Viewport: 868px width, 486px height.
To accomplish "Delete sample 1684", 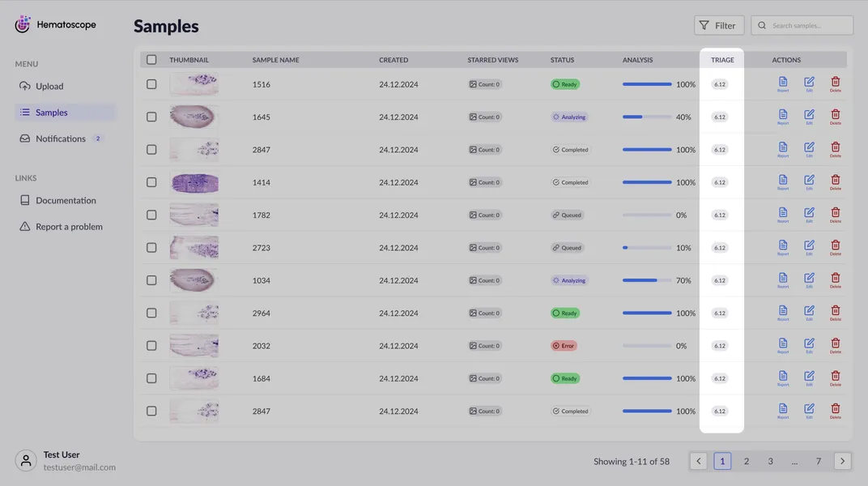I will click(x=836, y=377).
